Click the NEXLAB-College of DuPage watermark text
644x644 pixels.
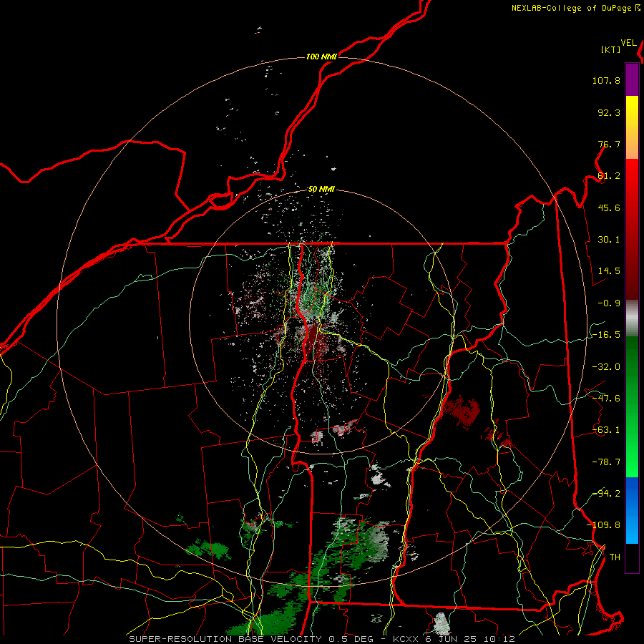[x=575, y=8]
